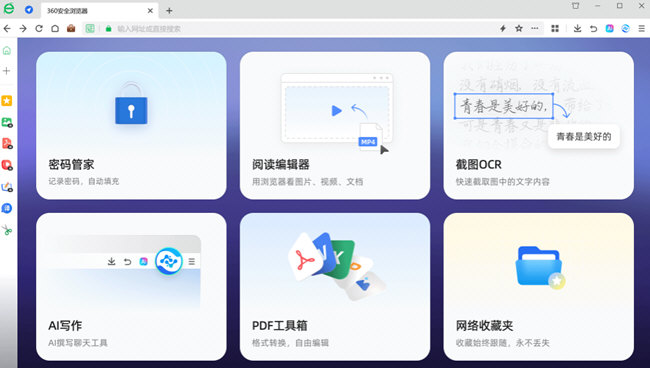Open the PDF工具箱 card
This screenshot has width=650, height=368.
point(335,287)
